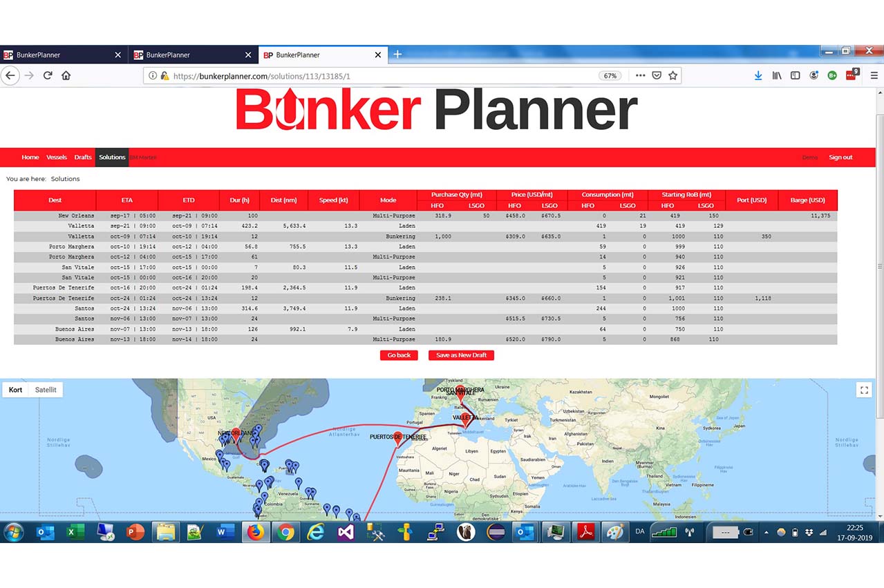Click the Sign out link
Screen dimensions: 884x588
click(840, 158)
